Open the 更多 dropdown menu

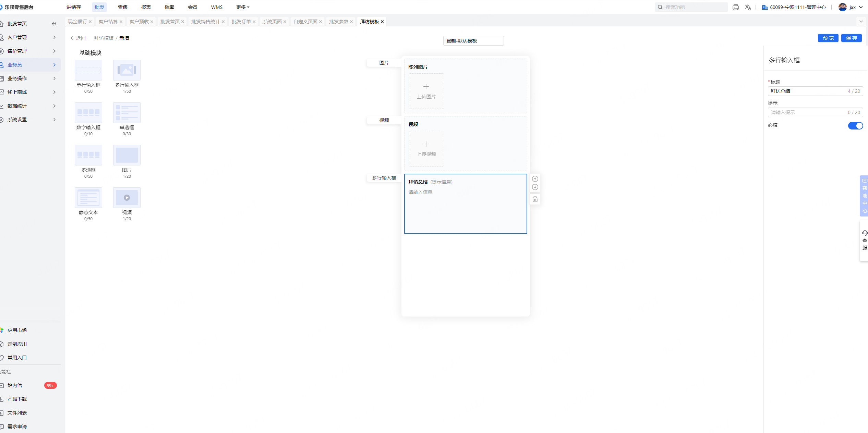pos(242,7)
